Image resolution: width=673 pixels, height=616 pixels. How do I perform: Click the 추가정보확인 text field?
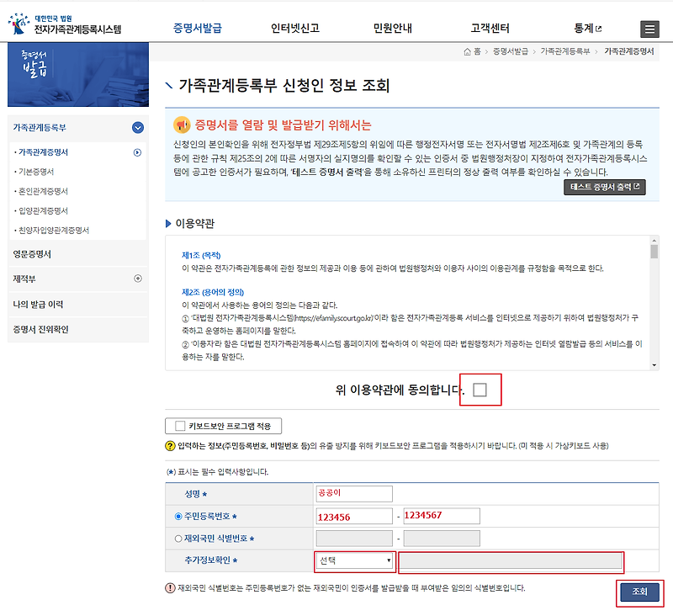pyautogui.click(x=511, y=561)
